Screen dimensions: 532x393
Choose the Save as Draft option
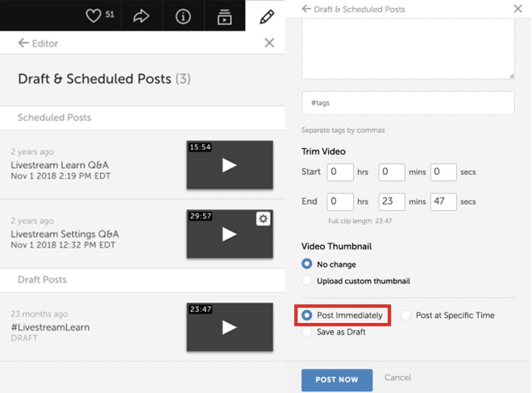point(307,332)
